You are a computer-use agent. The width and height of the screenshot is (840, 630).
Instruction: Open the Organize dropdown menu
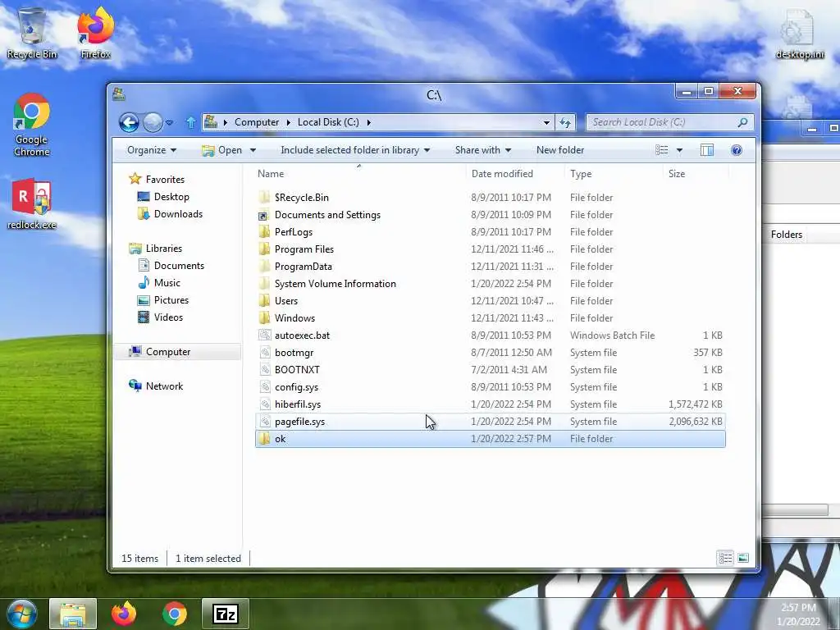[x=152, y=150]
